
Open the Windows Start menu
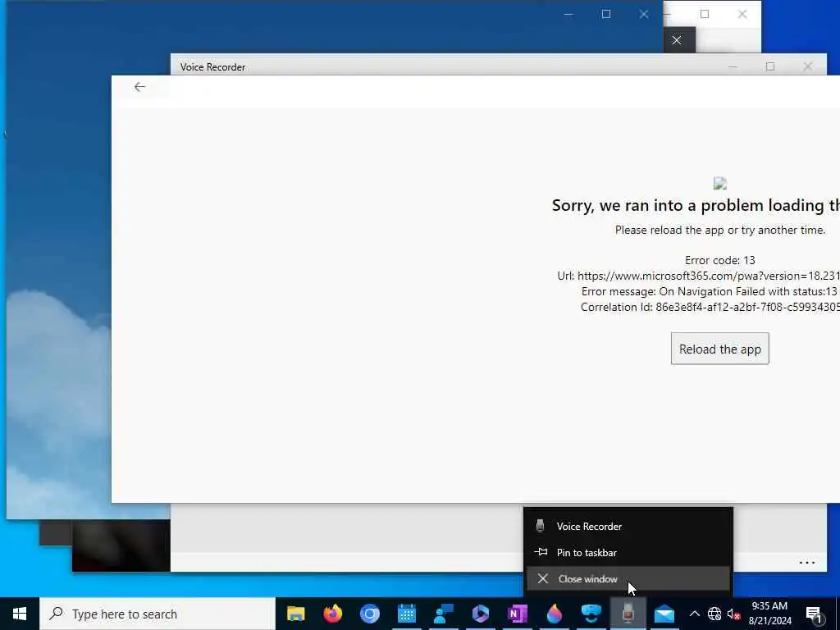coord(20,614)
